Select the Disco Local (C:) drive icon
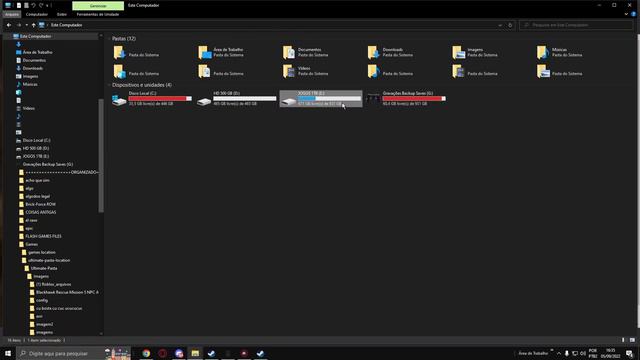The width and height of the screenshot is (640, 360). pyautogui.click(x=119, y=100)
